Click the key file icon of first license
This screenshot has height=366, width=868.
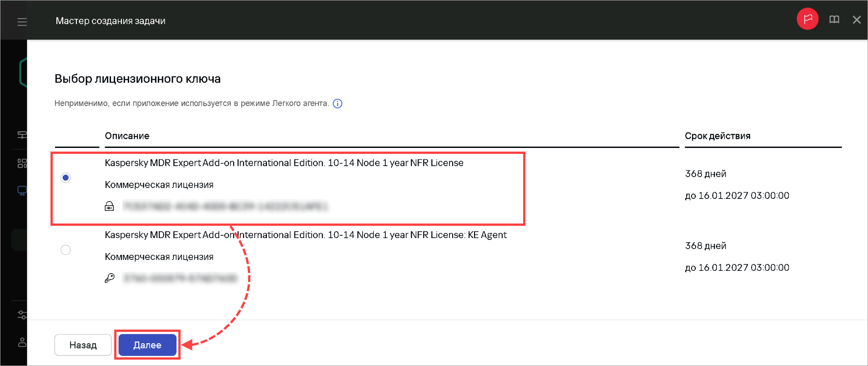coord(109,206)
